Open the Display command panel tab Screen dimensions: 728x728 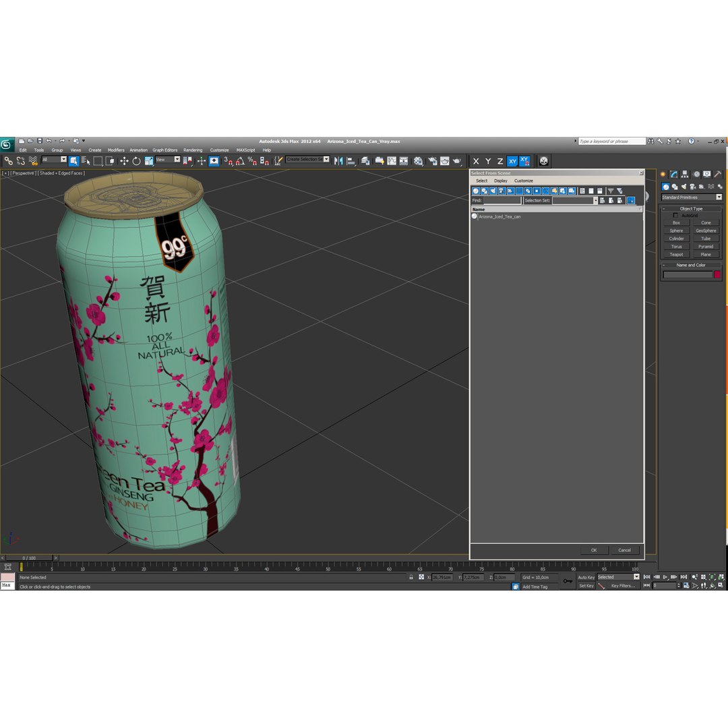click(x=706, y=174)
